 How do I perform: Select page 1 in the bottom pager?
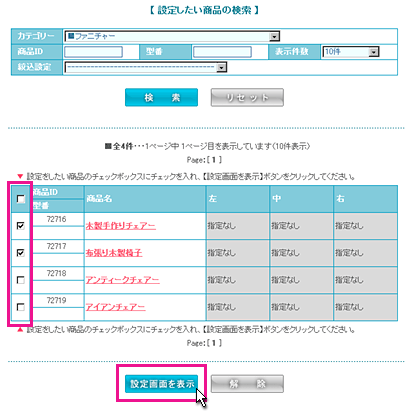[x=214, y=343]
